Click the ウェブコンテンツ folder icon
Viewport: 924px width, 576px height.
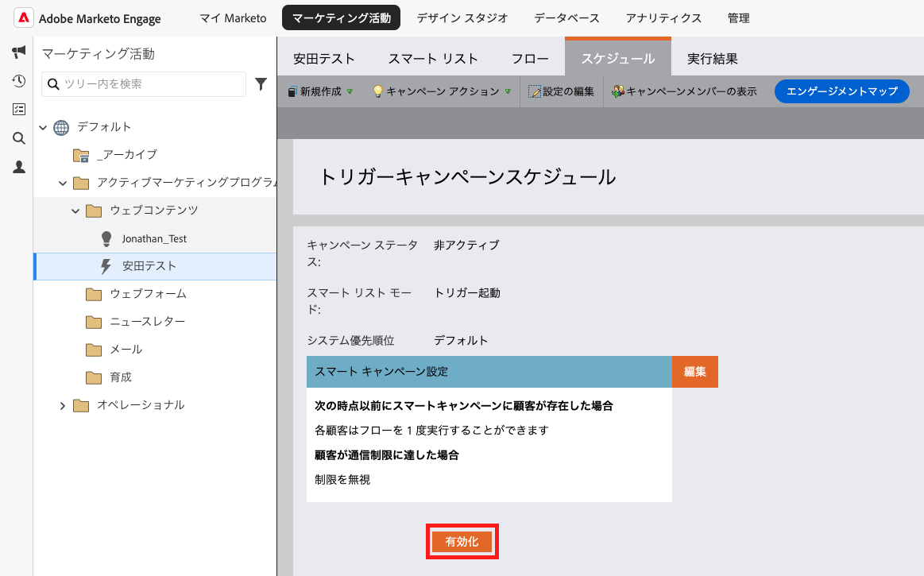(x=94, y=211)
